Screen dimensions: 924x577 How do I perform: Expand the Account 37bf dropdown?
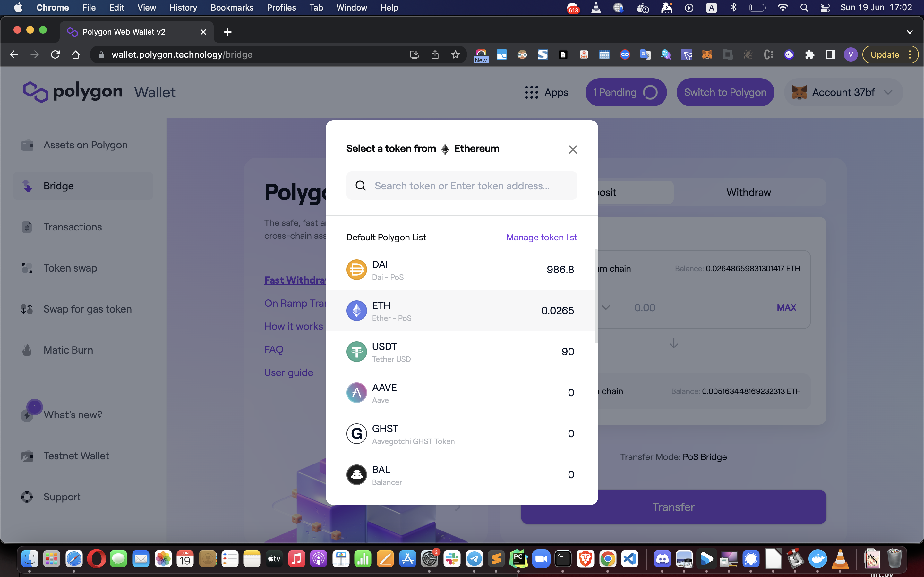click(x=843, y=92)
